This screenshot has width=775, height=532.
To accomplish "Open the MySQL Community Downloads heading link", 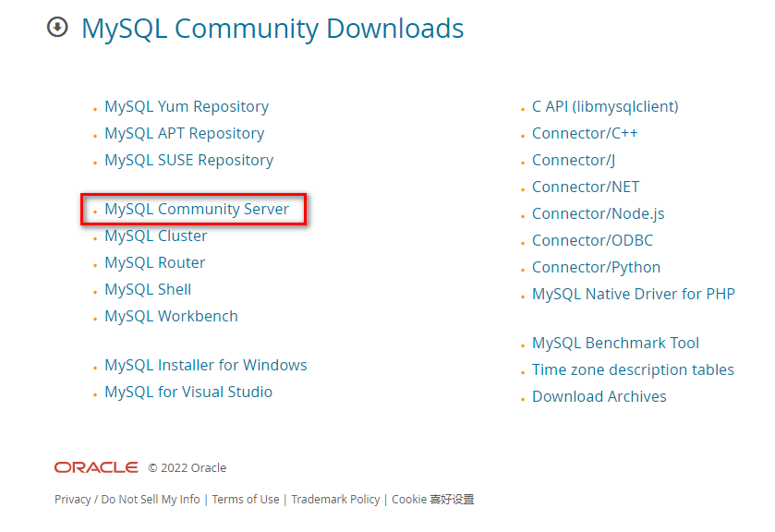I will pyautogui.click(x=272, y=29).
